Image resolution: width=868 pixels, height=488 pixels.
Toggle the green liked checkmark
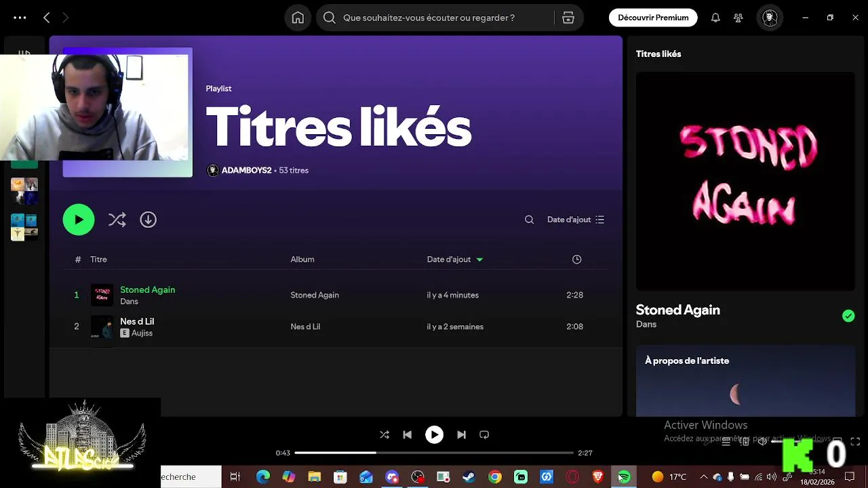tap(848, 316)
